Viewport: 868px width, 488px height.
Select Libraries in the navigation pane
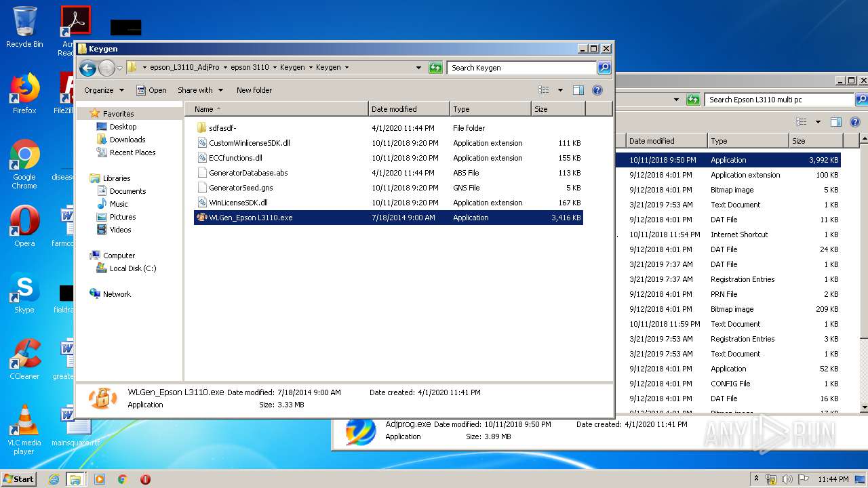point(117,178)
